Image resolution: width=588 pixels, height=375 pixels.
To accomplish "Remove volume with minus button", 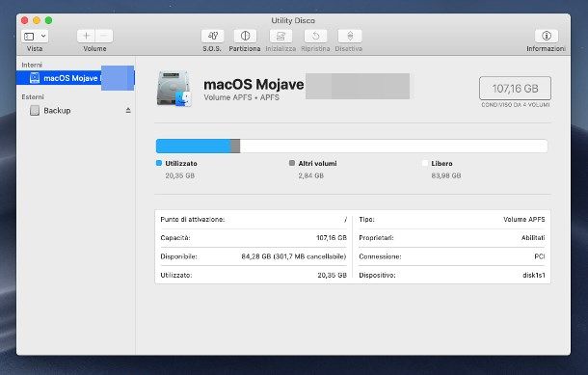I will [x=104, y=36].
